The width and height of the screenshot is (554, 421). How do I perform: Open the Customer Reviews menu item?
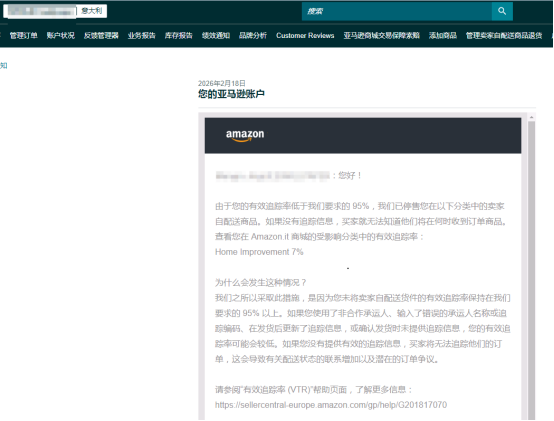(x=305, y=35)
